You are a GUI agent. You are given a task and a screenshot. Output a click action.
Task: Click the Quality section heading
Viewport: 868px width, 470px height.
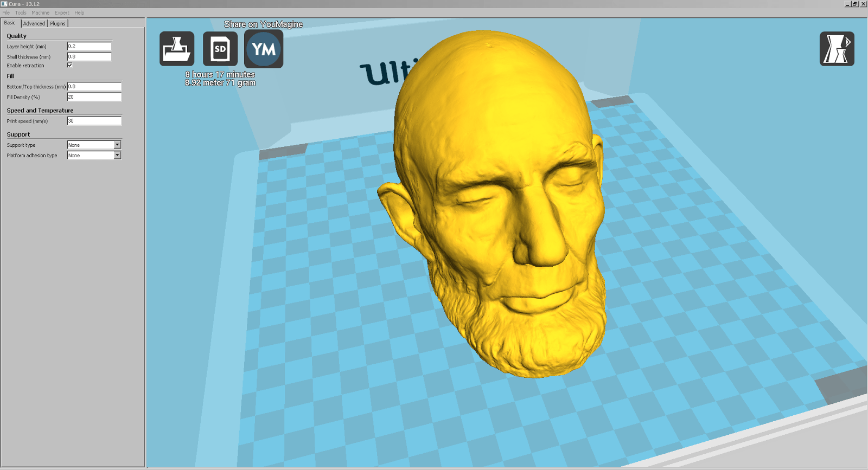point(16,36)
